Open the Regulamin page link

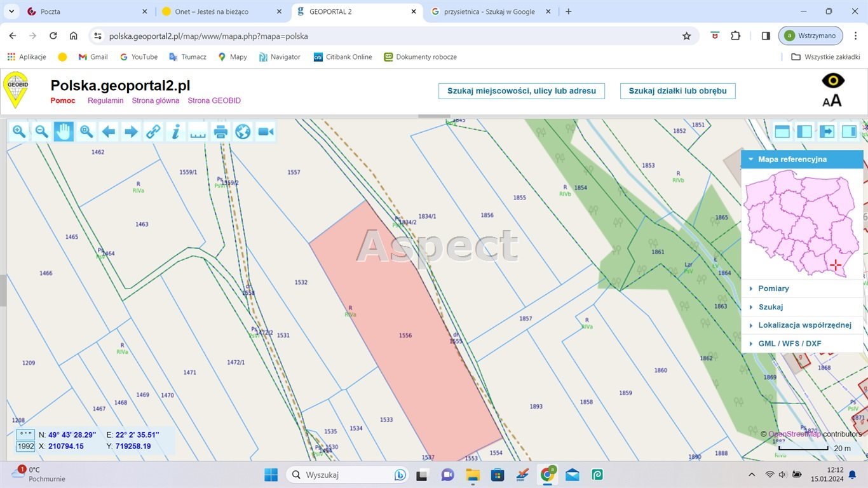coord(105,100)
